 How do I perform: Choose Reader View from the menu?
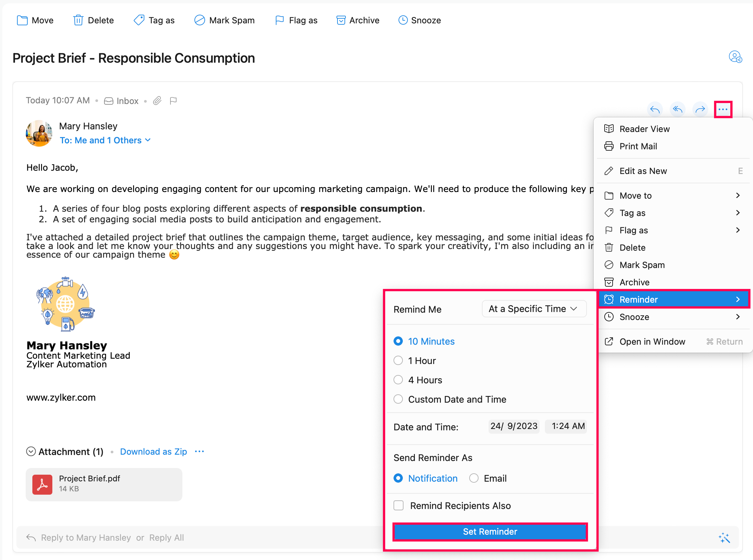[644, 129]
